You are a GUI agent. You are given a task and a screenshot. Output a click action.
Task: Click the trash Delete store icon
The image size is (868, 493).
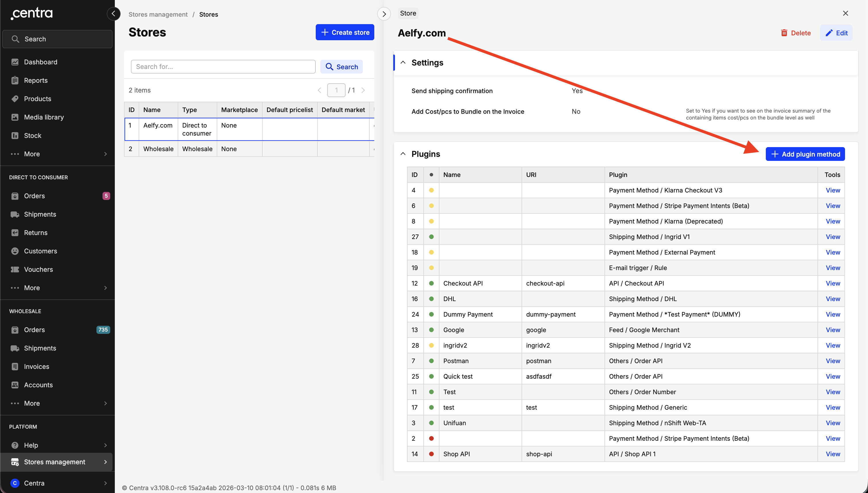784,33
